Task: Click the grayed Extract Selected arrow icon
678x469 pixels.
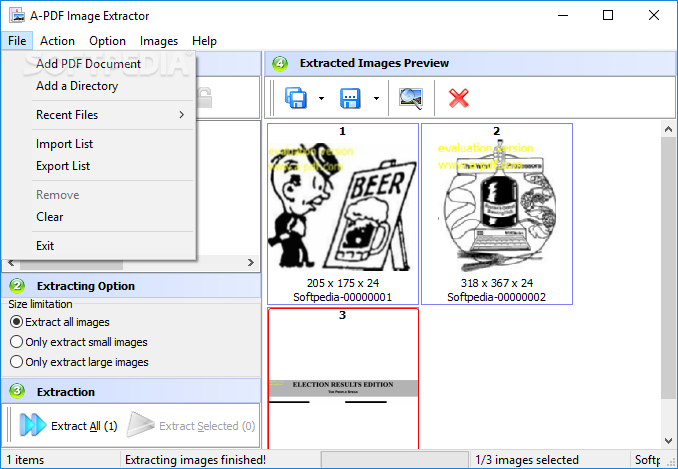Action: coord(141,424)
